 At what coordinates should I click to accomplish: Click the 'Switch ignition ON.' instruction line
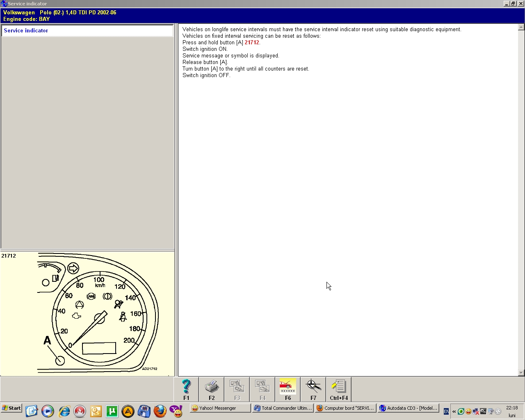[x=205, y=49]
